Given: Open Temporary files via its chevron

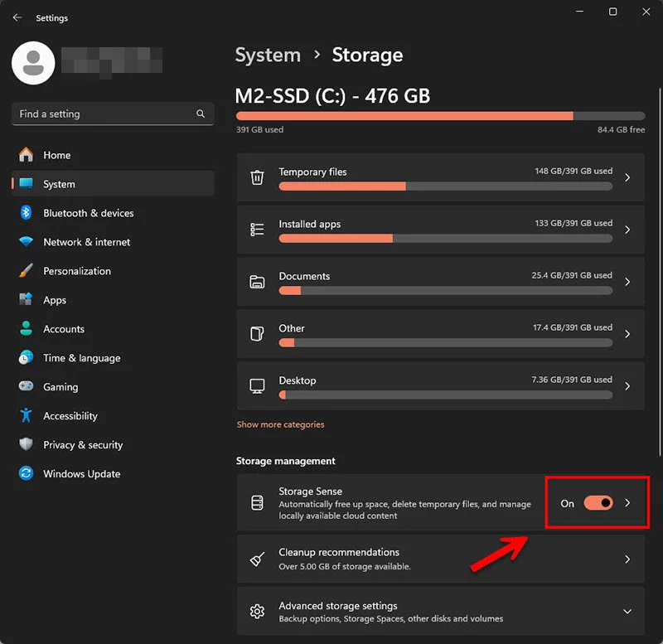Looking at the screenshot, I should tap(627, 177).
